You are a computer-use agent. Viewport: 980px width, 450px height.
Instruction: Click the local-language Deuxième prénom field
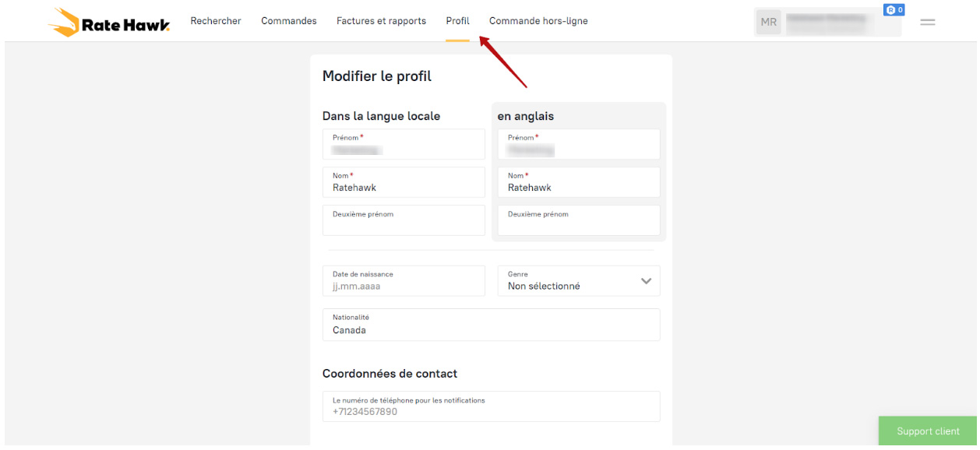coord(404,220)
